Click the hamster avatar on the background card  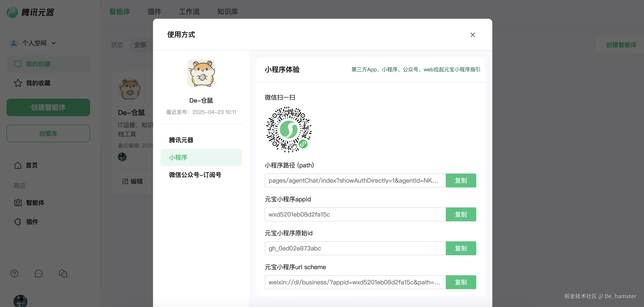coord(129,89)
